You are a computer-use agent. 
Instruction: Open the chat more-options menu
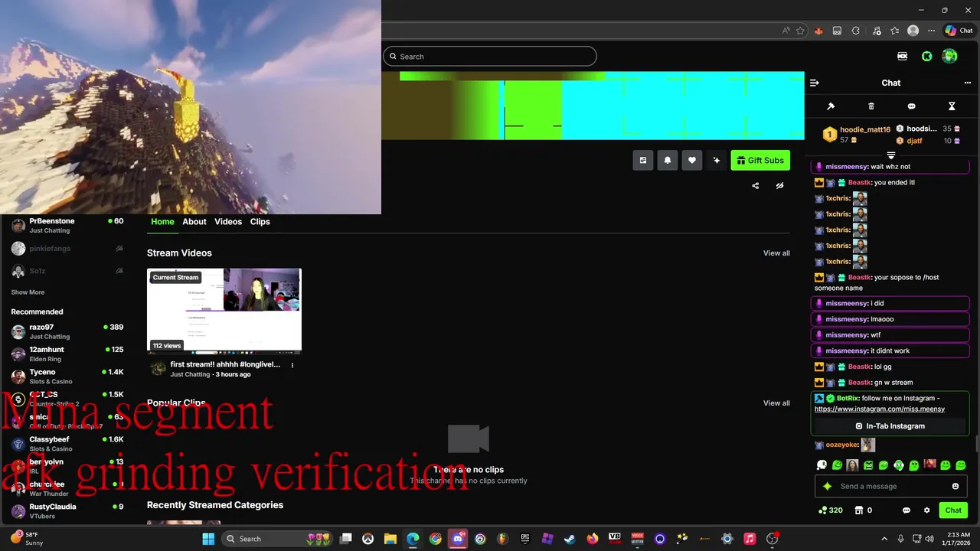point(967,83)
